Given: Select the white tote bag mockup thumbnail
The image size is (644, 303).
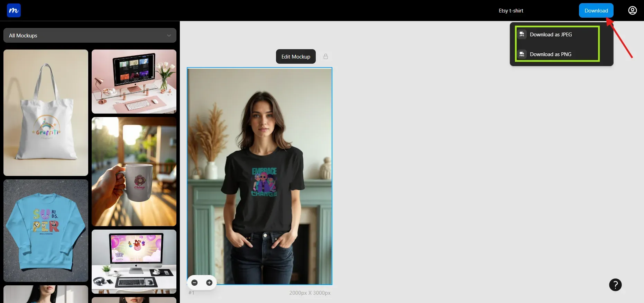Looking at the screenshot, I should (46, 113).
